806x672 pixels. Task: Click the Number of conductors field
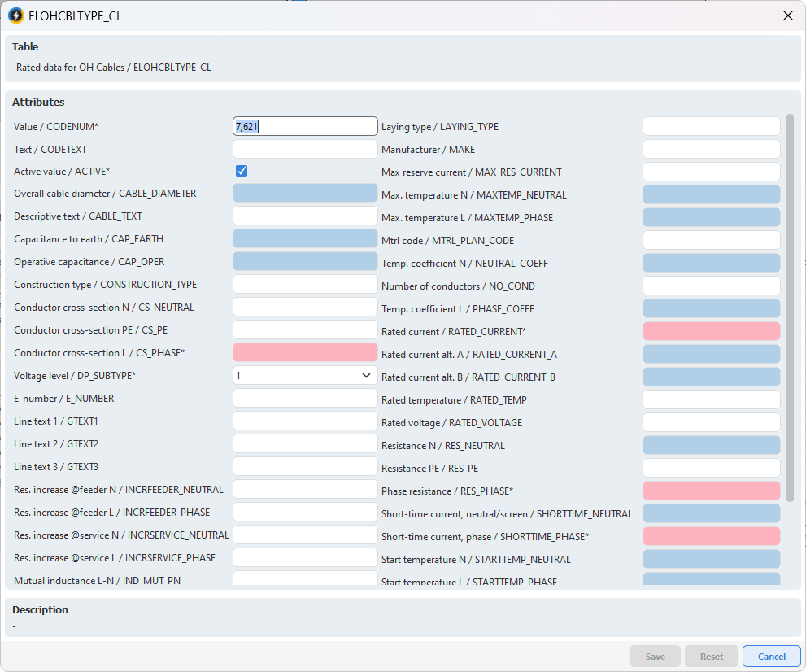pos(711,286)
